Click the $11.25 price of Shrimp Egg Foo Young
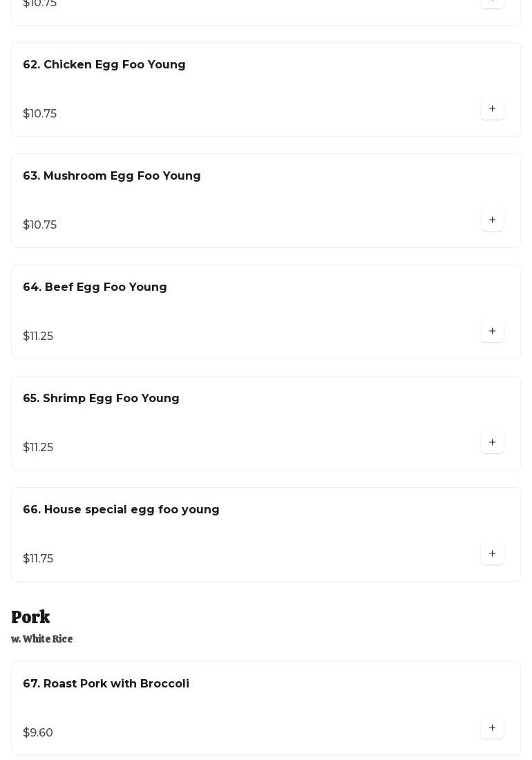The width and height of the screenshot is (532, 760). click(x=38, y=448)
